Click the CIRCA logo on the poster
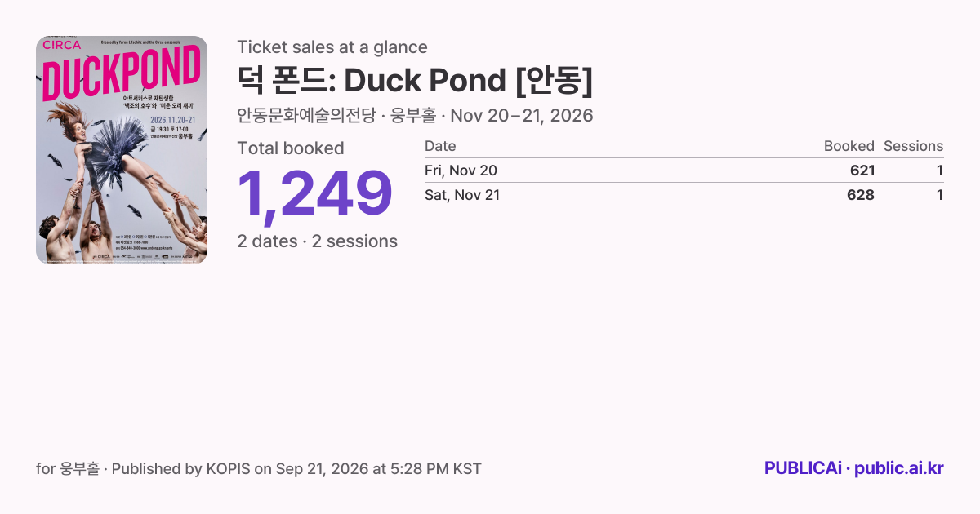This screenshot has height=514, width=980. 61,45
